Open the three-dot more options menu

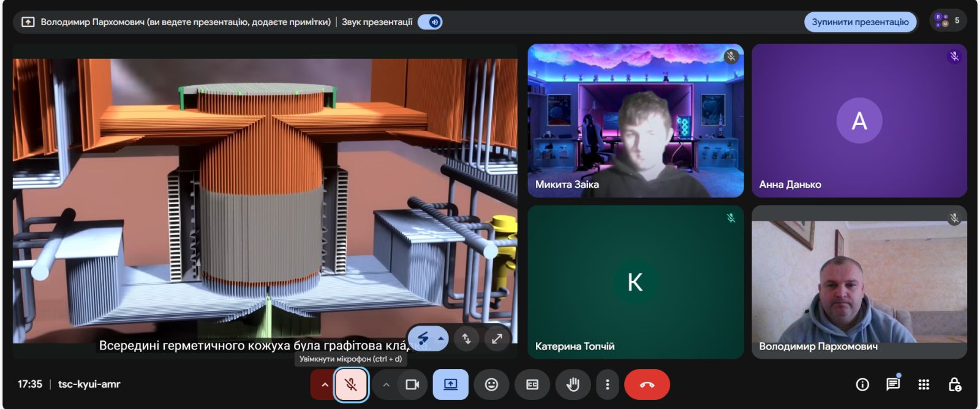[x=607, y=384]
